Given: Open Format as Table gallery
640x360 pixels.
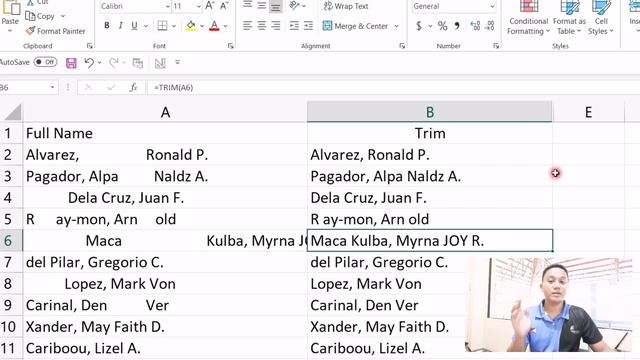Looking at the screenshot, I should point(569,18).
